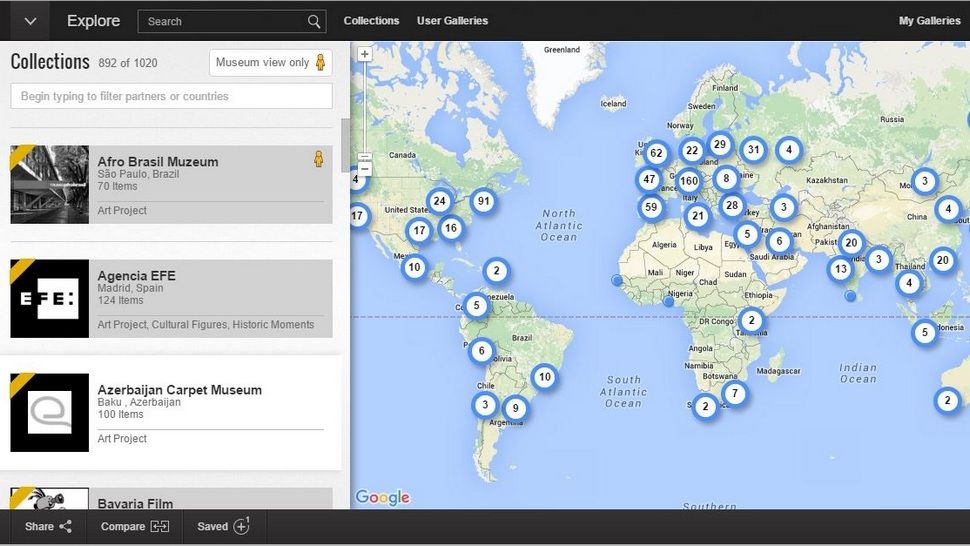Open My Galleries

pyautogui.click(x=929, y=20)
